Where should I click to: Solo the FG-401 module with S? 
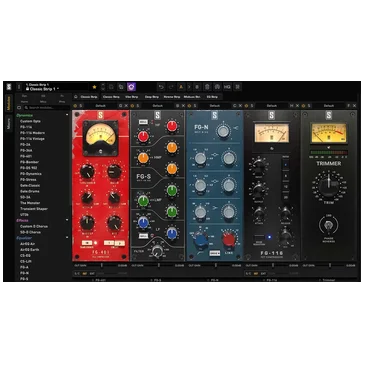point(81,106)
